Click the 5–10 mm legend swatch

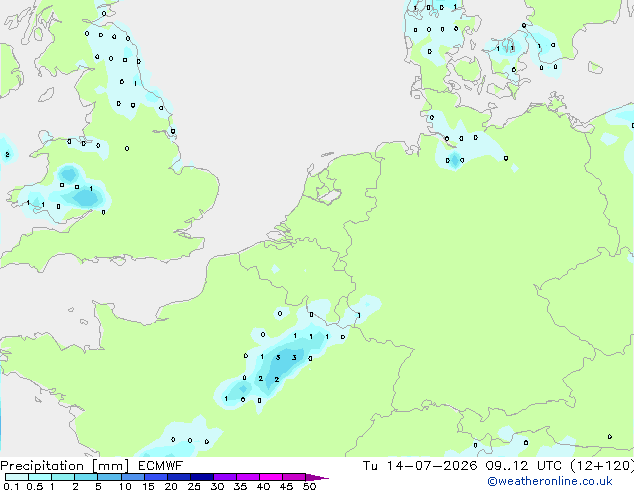coord(109,477)
